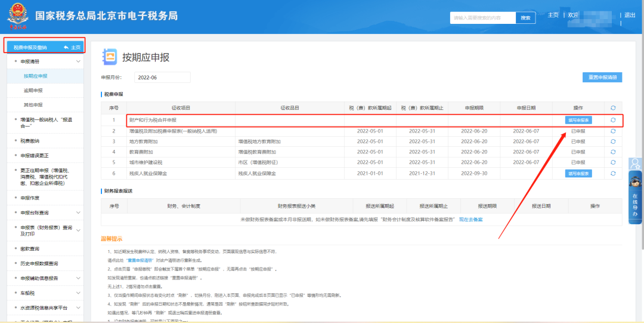644x323 pixels.
Task: Expand 申报表（财务报表）查询及打印 section
Action: 78,230
